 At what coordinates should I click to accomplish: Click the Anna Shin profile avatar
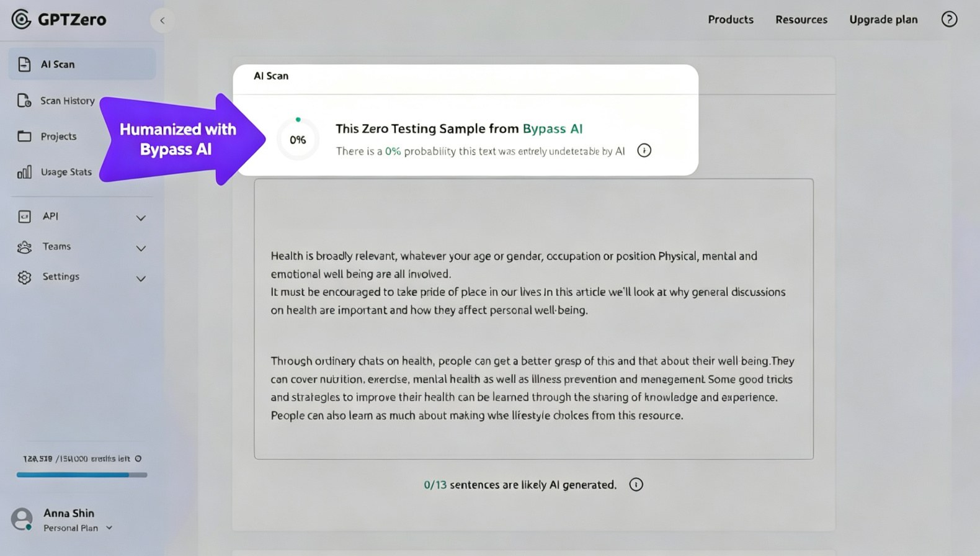[x=22, y=519]
